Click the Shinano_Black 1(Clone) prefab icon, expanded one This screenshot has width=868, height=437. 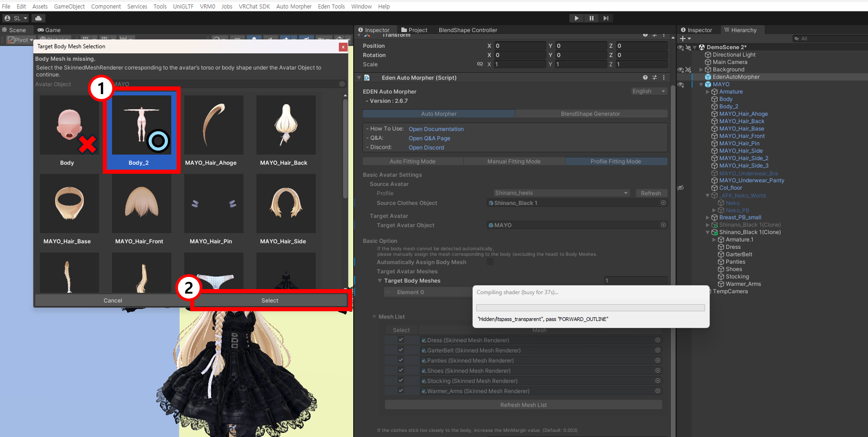click(x=715, y=233)
